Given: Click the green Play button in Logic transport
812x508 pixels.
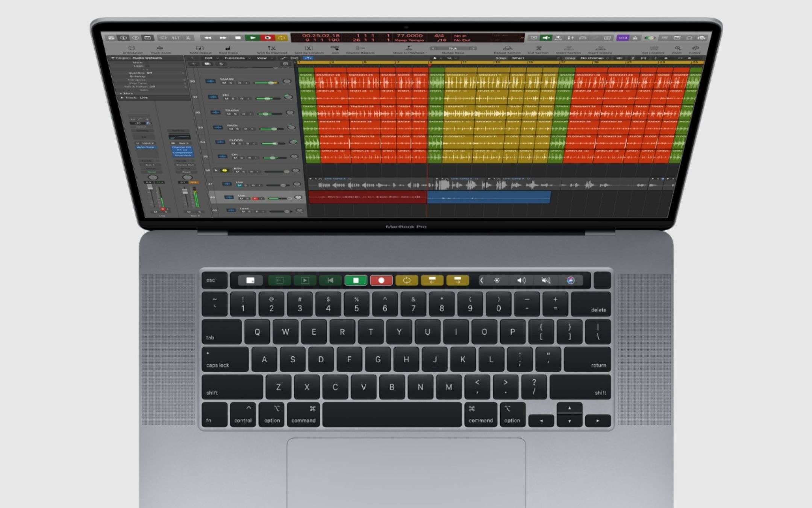Looking at the screenshot, I should pos(253,38).
